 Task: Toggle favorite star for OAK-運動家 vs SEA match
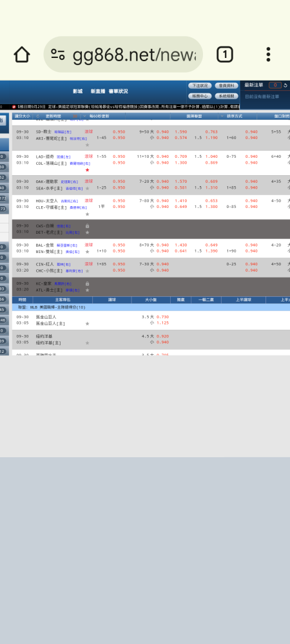point(87,188)
